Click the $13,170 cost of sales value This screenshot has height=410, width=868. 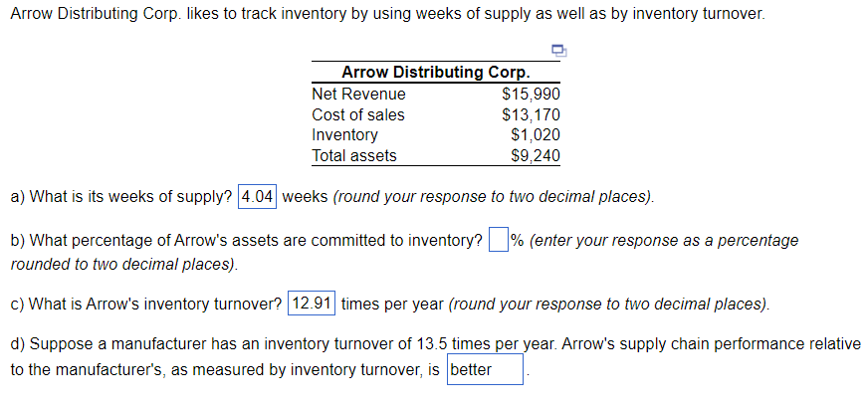click(531, 114)
